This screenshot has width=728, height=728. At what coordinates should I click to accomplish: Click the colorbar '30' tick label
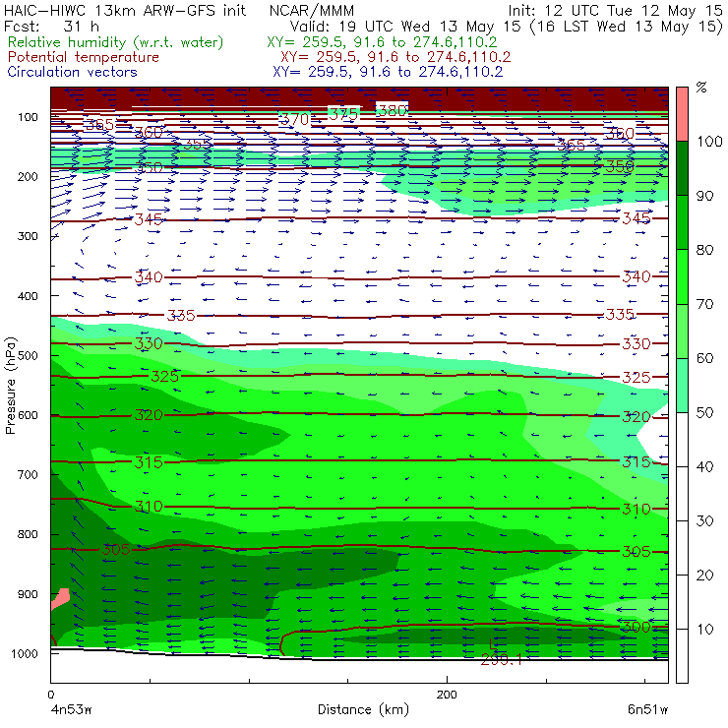(x=704, y=521)
